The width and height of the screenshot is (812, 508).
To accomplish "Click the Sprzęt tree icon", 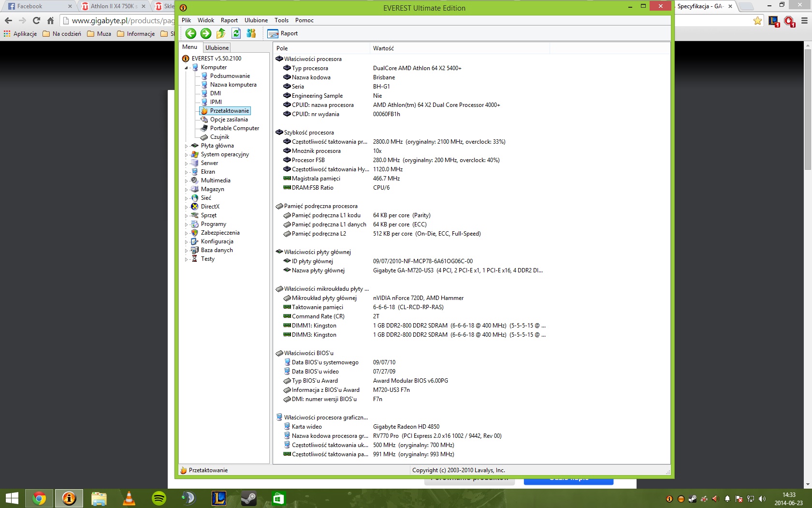I will (195, 215).
